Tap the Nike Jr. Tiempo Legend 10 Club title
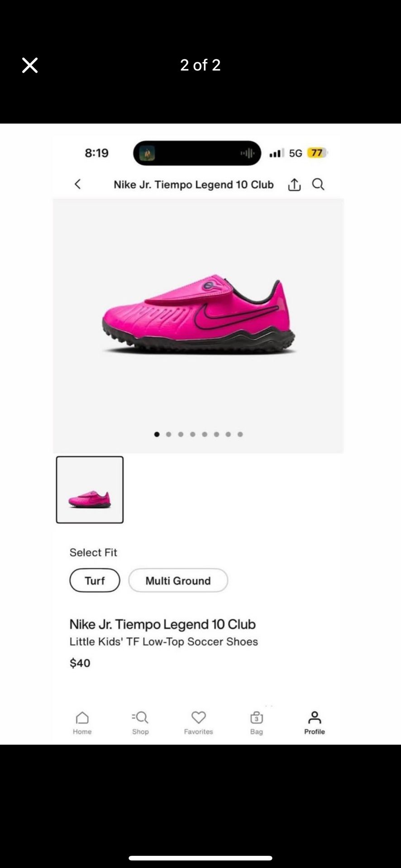Viewport: 401px width, 868px height. [x=162, y=624]
